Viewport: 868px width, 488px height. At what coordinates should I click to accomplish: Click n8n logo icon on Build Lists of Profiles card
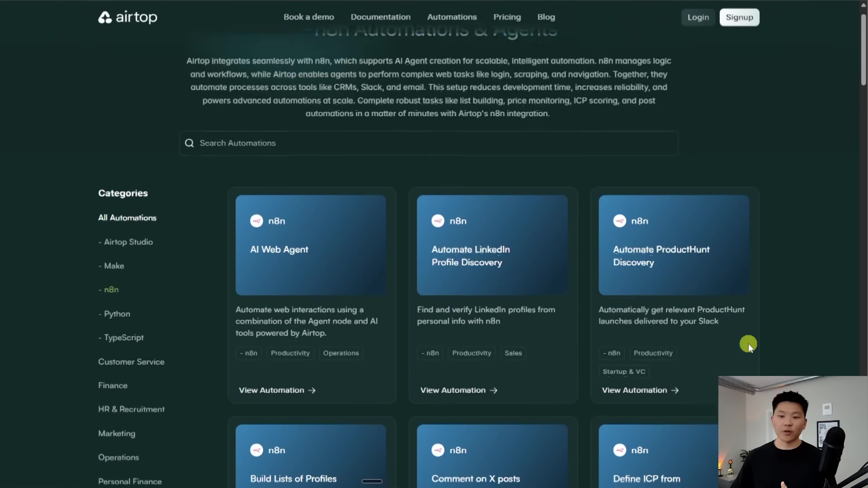click(x=256, y=450)
